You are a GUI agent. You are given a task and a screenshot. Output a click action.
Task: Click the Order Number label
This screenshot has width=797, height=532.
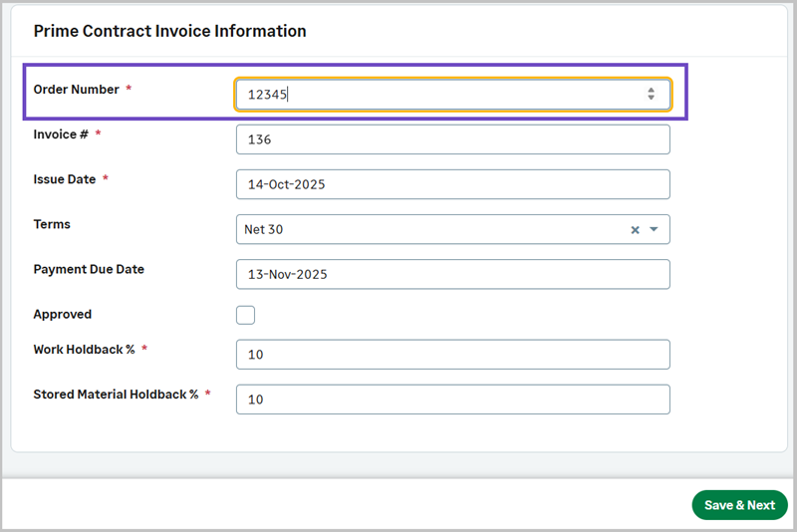pyautogui.click(x=76, y=90)
